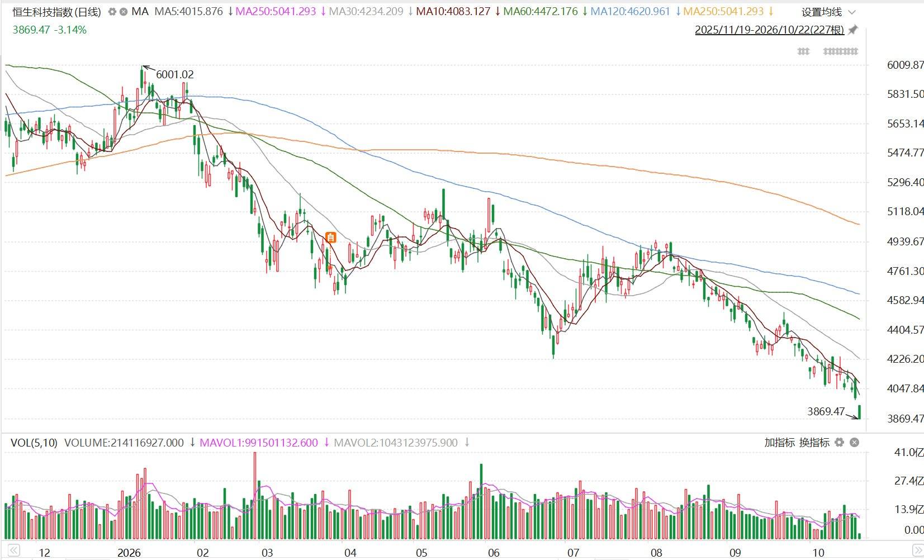Click the 41.0亿 volume axis label
Viewport: 924px width, 560px height.
[x=908, y=452]
